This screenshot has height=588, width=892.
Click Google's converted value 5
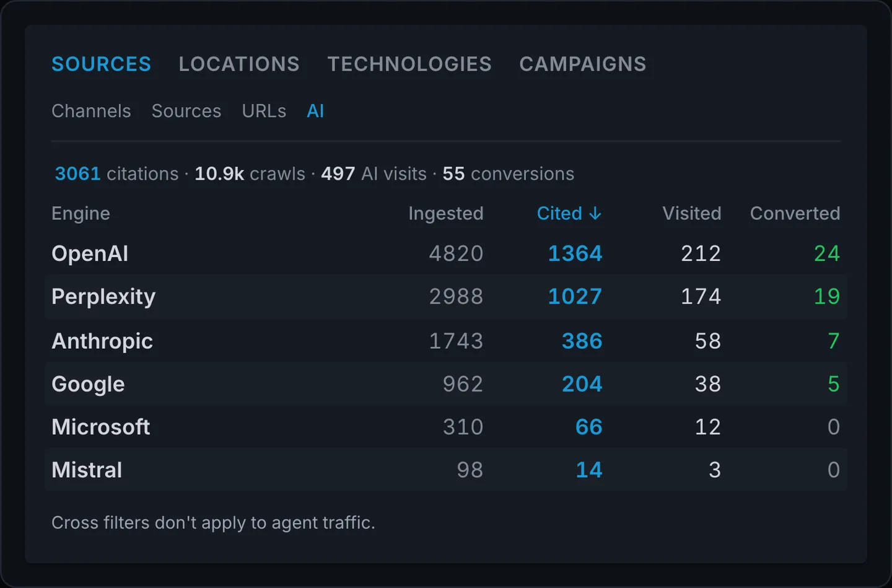(x=834, y=384)
